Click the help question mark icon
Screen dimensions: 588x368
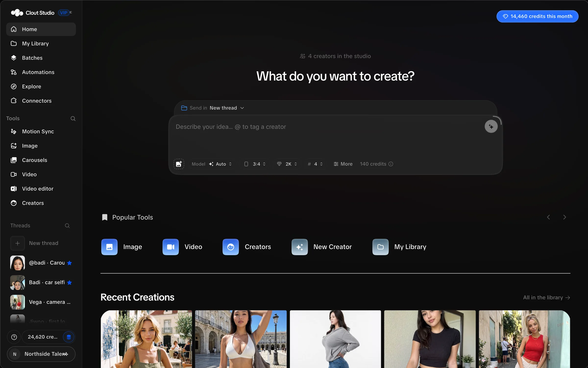click(x=14, y=337)
